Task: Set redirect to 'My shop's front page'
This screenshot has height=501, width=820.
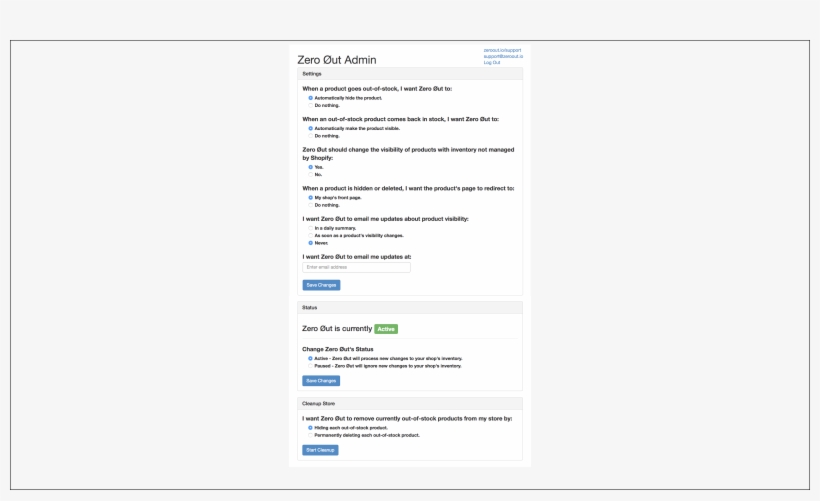Action: point(310,198)
